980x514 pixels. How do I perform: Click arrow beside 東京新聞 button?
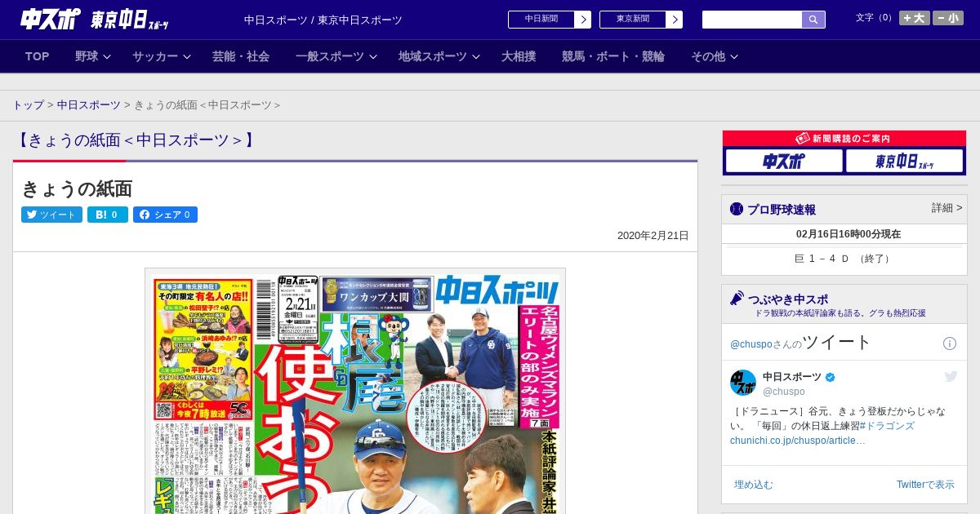click(675, 20)
